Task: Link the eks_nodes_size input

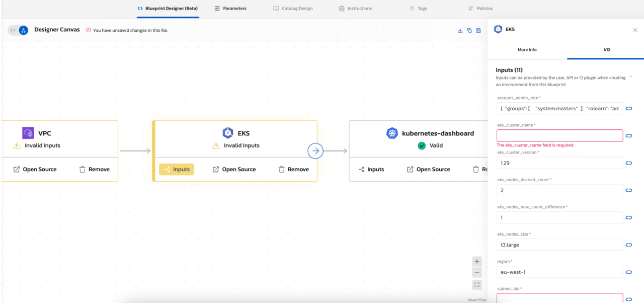Action: pos(629,245)
